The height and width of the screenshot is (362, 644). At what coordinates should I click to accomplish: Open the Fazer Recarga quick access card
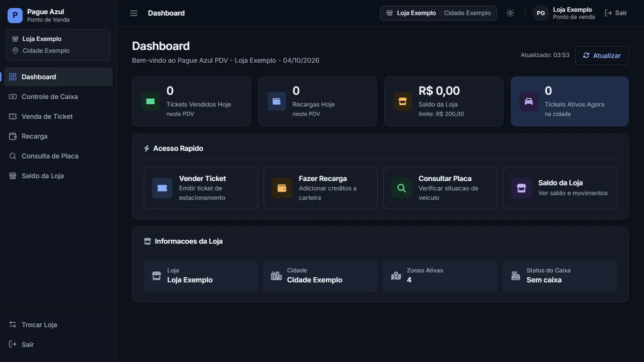coord(320,188)
